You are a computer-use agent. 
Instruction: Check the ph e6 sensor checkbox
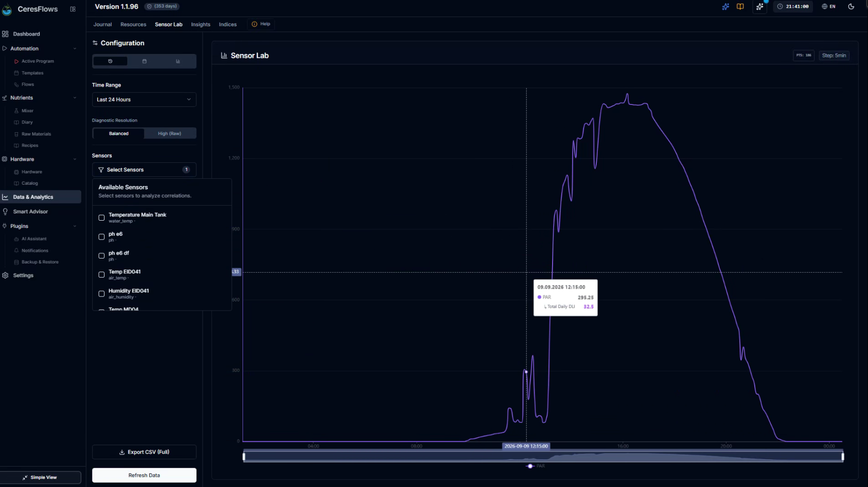pos(102,237)
